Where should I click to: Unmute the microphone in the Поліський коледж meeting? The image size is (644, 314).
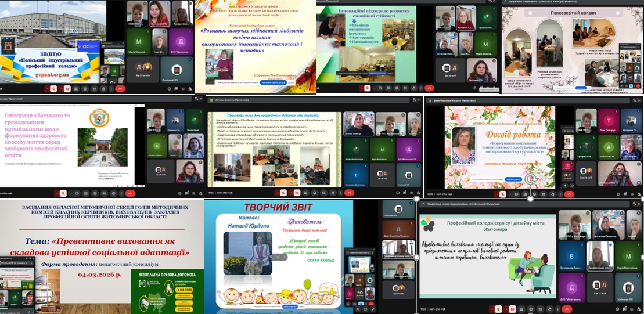click(53, 89)
